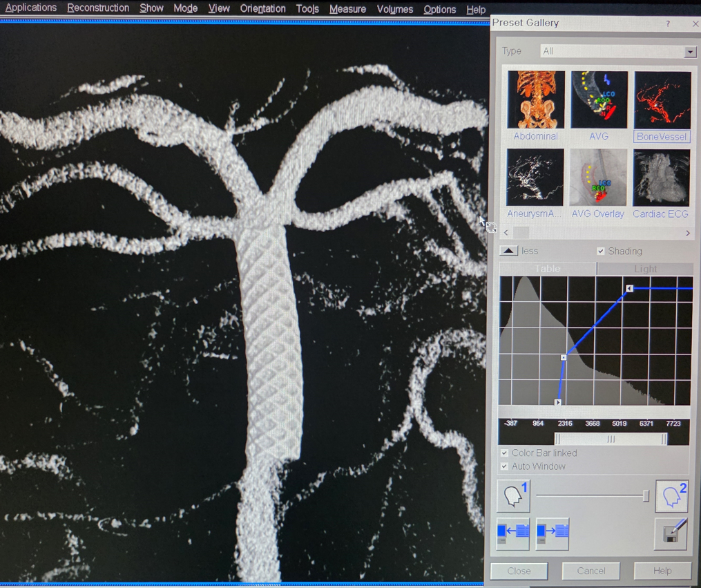Viewport: 701px width, 588px height.
Task: Uncheck Color Bar linked
Action: [x=505, y=453]
